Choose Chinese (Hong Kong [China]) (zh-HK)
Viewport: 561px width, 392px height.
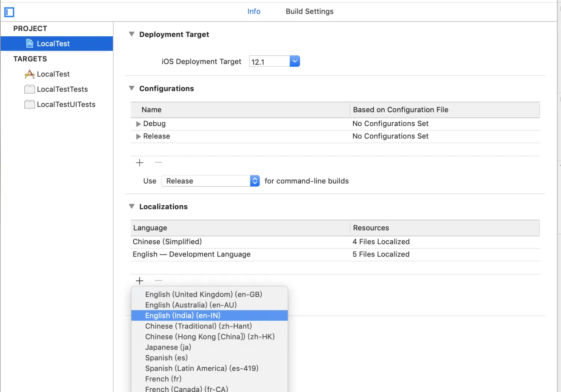209,337
